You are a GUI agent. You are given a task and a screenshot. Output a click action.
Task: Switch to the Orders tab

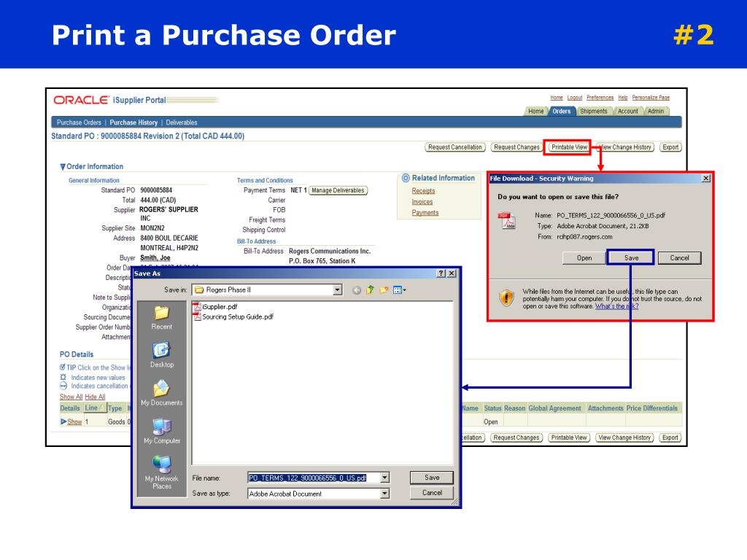[561, 111]
